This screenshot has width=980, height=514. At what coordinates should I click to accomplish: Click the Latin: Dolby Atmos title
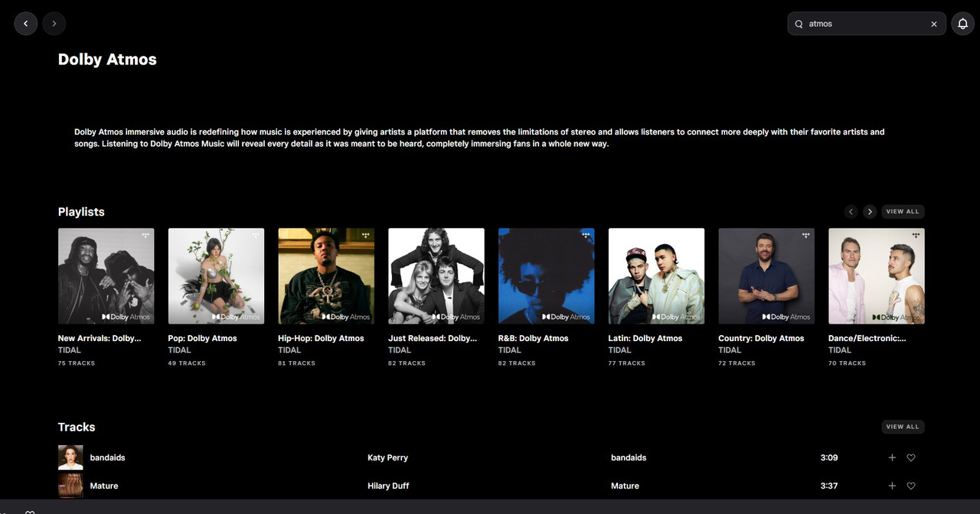click(645, 338)
